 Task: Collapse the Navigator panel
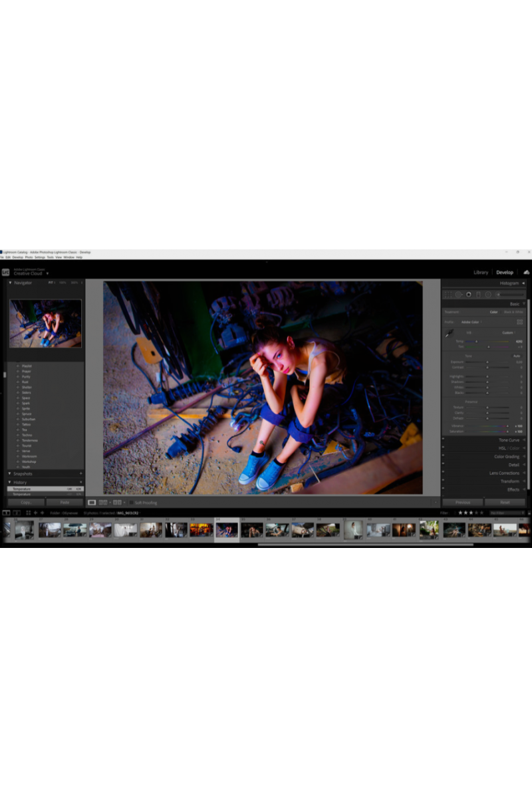point(10,283)
